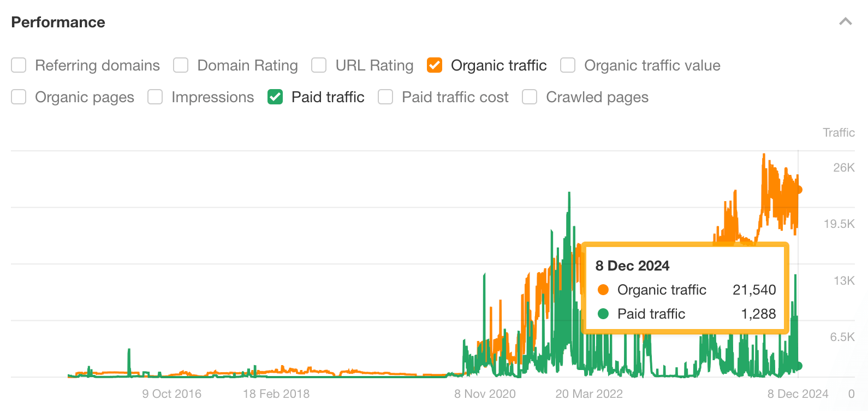Click the checkmark inside Organic traffic checkbox
Screen dimensions: 868x411
click(x=434, y=65)
